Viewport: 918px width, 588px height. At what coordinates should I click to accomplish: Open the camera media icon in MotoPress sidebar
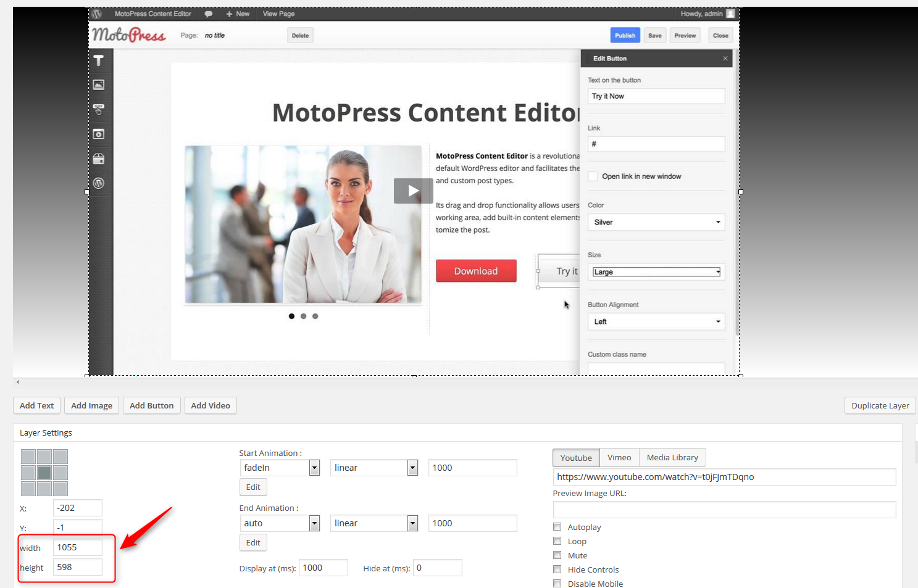pos(99,134)
